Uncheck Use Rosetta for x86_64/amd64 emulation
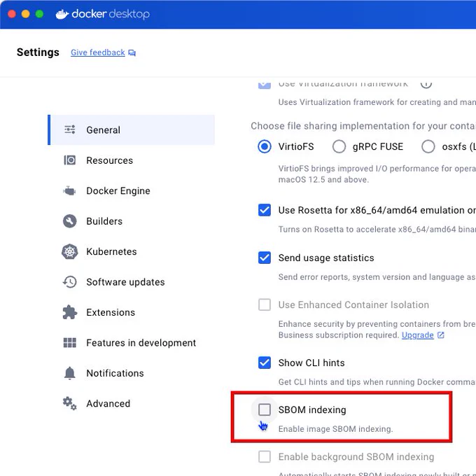This screenshot has height=476, width=476. point(265,210)
